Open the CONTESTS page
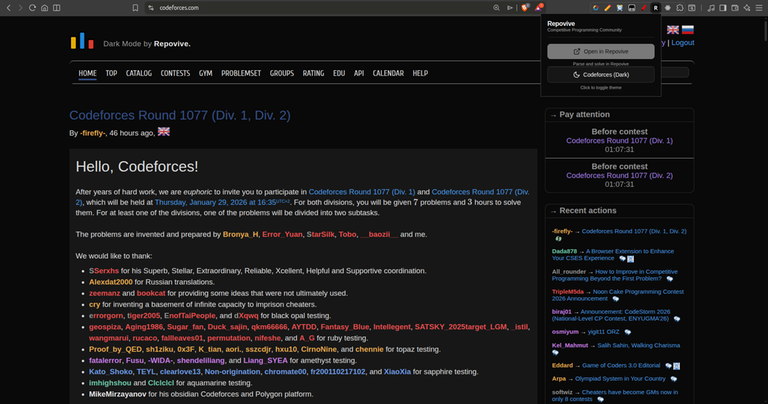 point(175,73)
